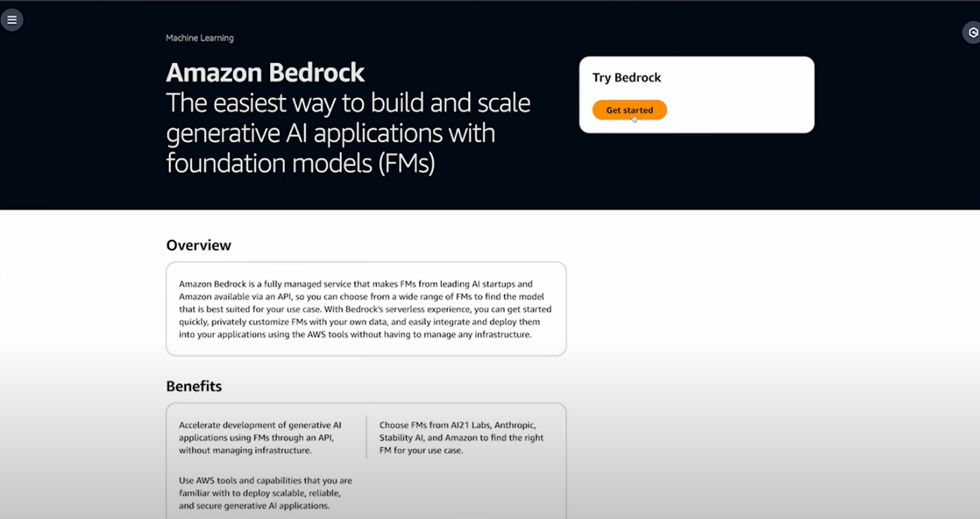This screenshot has height=519, width=980.
Task: Click 'without managing infrastructure.' benefit text line
Action: (x=245, y=450)
